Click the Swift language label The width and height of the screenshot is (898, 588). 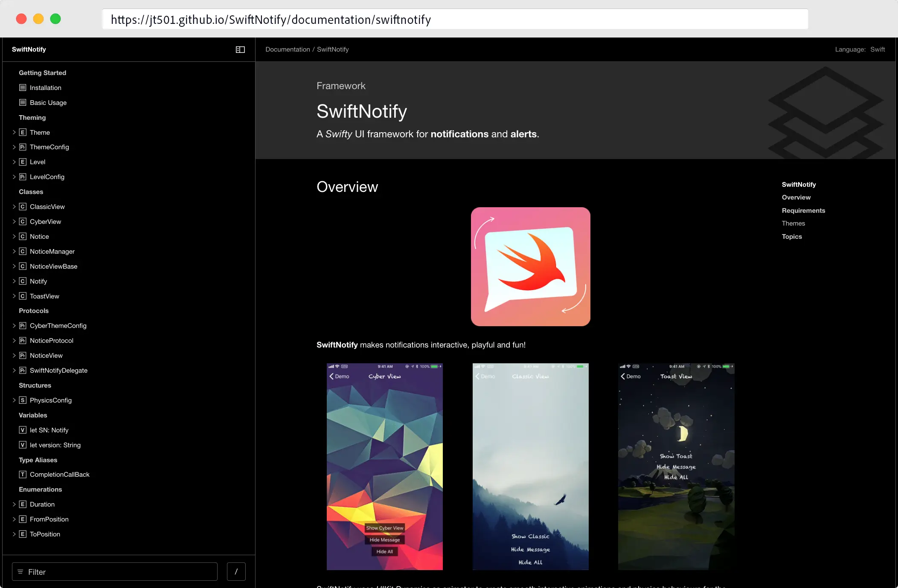point(878,49)
